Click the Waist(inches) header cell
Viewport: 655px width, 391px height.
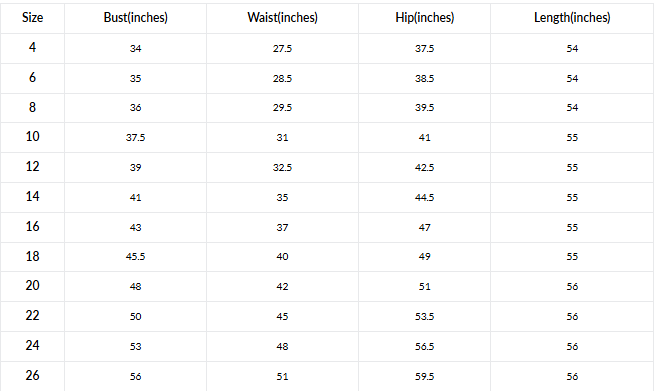point(282,18)
